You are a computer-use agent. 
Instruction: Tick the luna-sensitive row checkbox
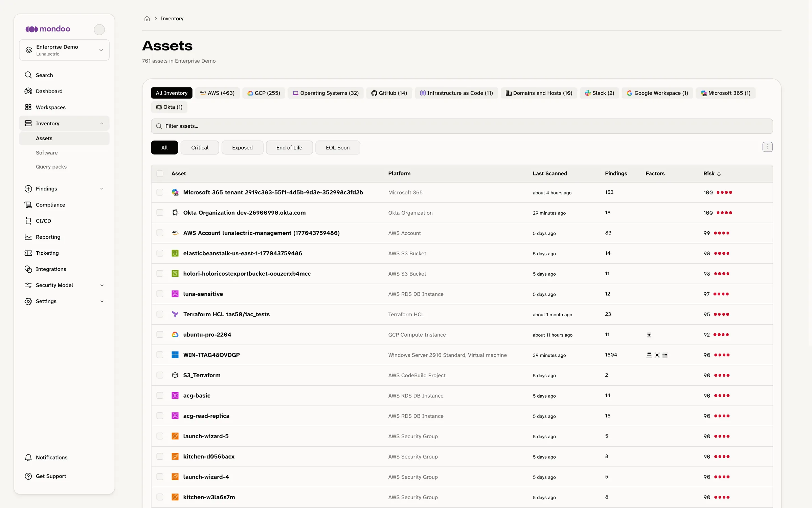click(160, 294)
